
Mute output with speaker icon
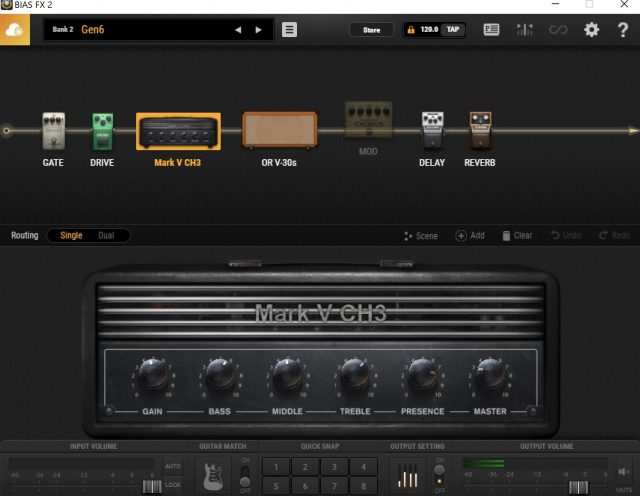coord(623,472)
